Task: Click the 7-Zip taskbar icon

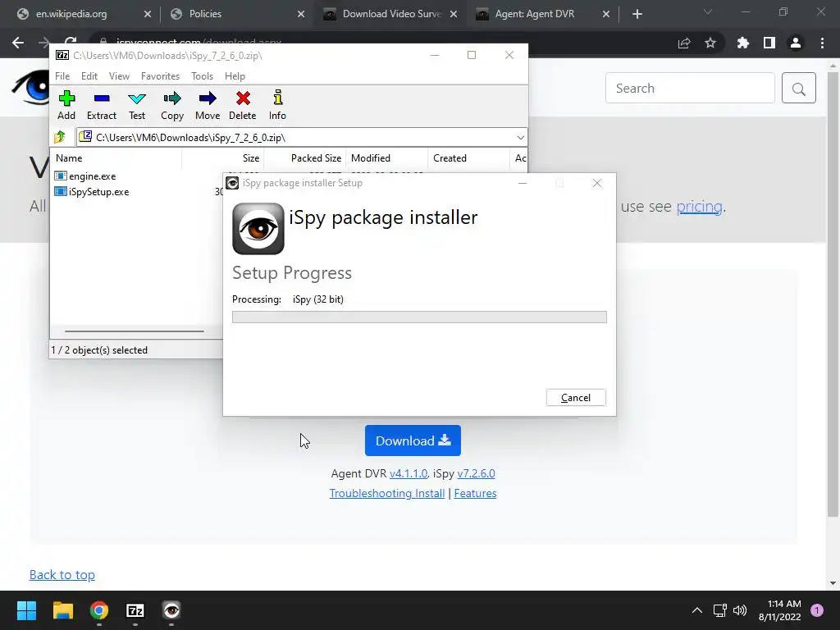Action: tap(135, 610)
